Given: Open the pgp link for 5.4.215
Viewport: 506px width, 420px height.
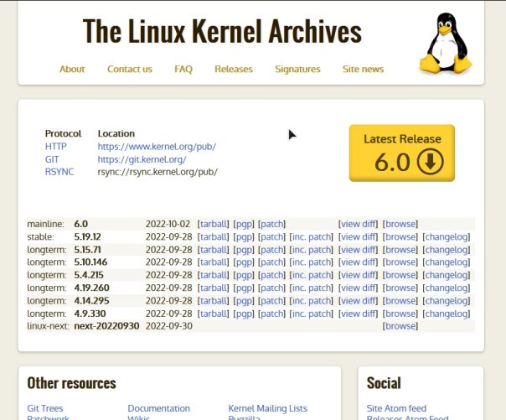Looking at the screenshot, I should click(244, 275).
